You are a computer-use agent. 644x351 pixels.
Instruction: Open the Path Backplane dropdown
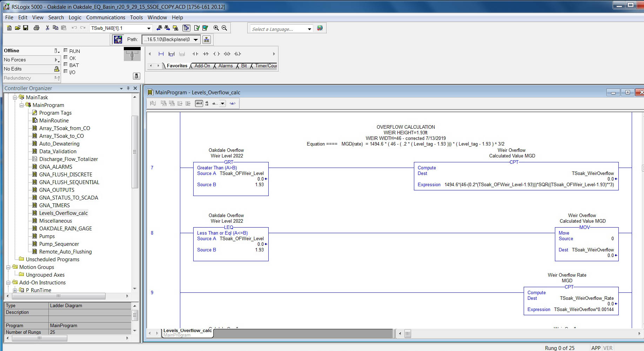pyautogui.click(x=196, y=40)
